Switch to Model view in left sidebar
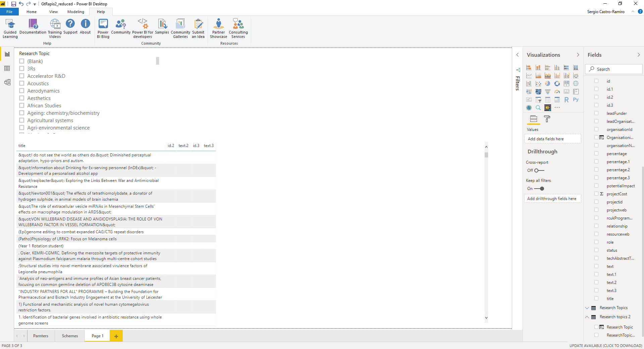The height and width of the screenshot is (349, 644). point(7,83)
